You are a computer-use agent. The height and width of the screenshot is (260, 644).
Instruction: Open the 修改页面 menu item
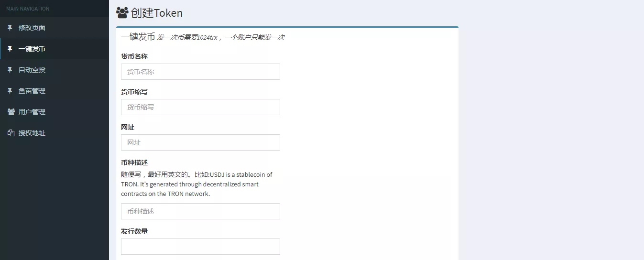point(32,28)
